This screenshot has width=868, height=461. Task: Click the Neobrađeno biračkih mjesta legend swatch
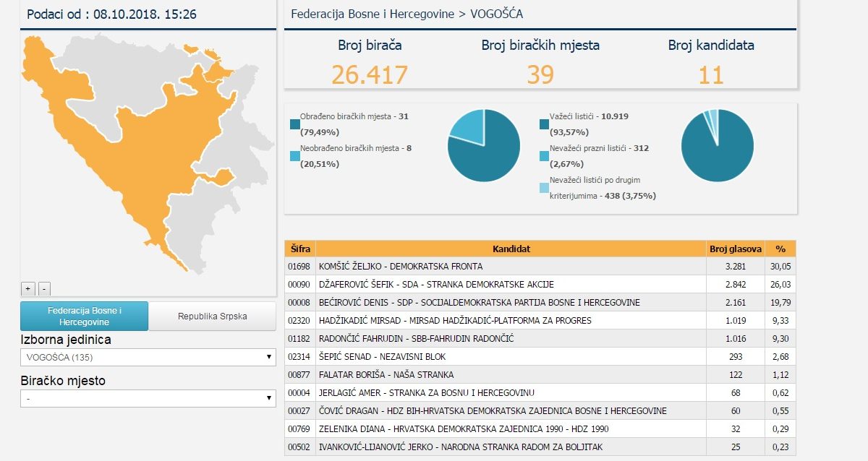(294, 155)
